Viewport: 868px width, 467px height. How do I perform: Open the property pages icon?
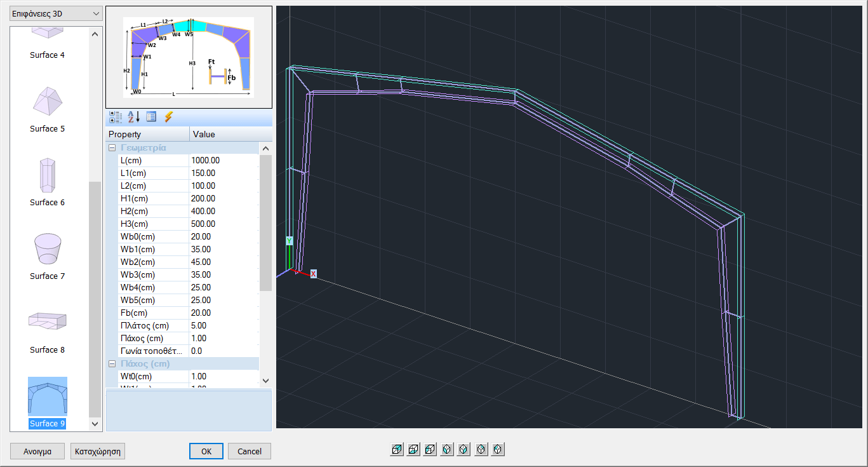(151, 117)
